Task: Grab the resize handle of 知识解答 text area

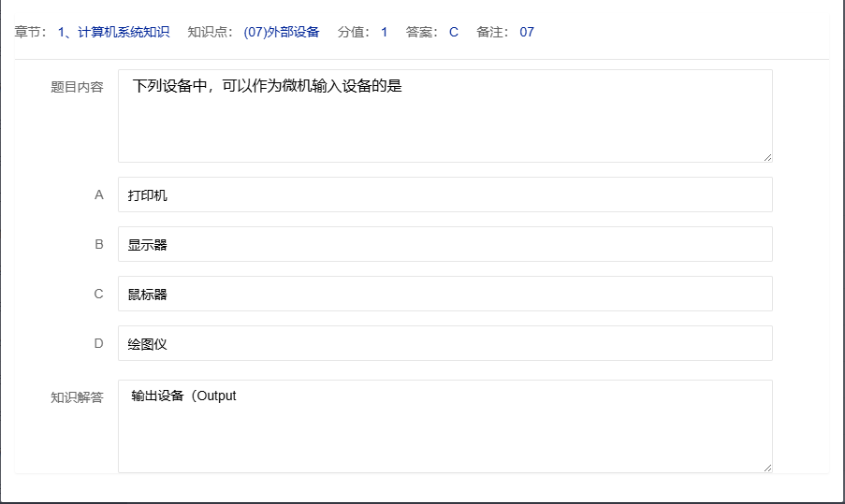Action: click(x=767, y=468)
